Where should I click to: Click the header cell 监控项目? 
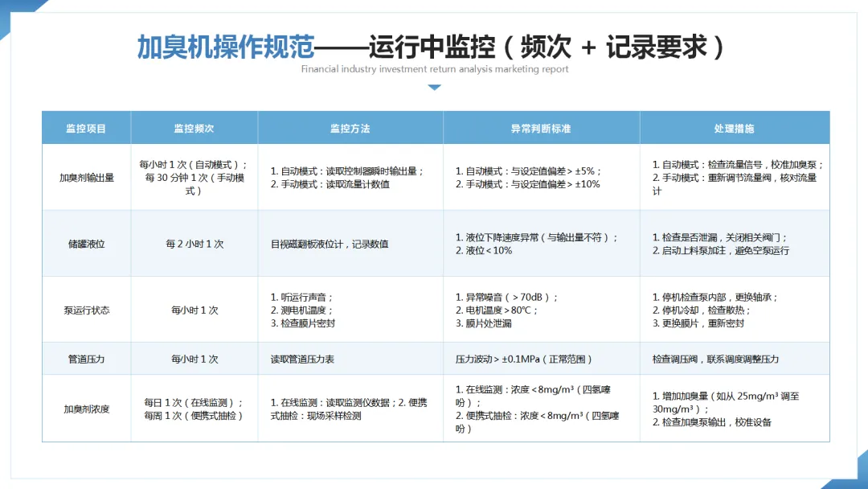click(x=86, y=129)
